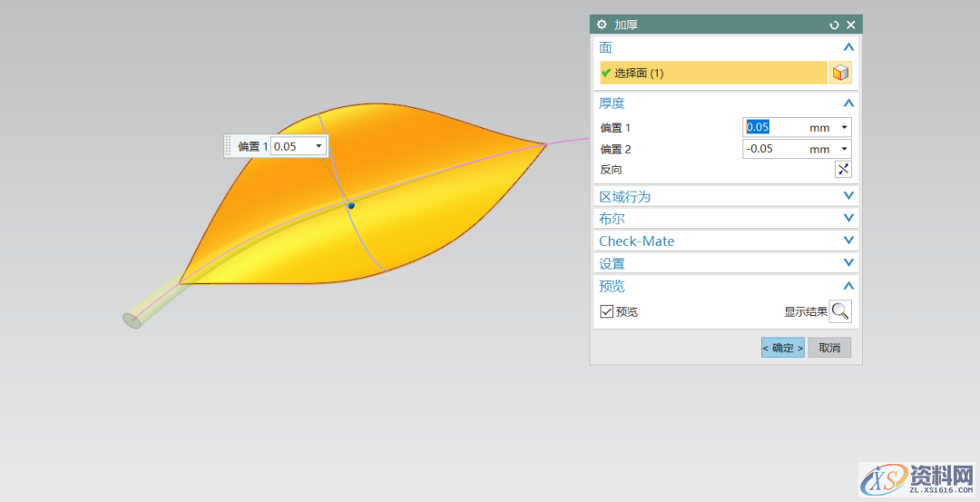The width and height of the screenshot is (980, 502).
Task: Open the 偏置 1 dropdown arrow in the dialog
Action: pyautogui.click(x=845, y=128)
